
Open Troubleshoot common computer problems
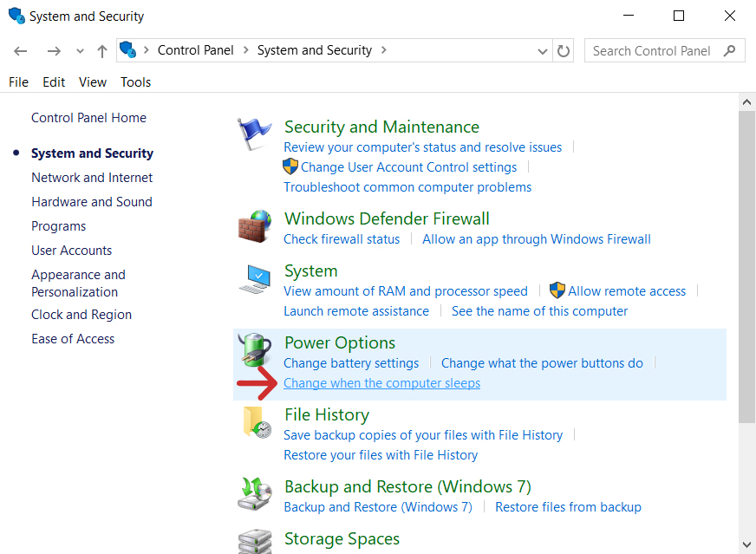407,186
